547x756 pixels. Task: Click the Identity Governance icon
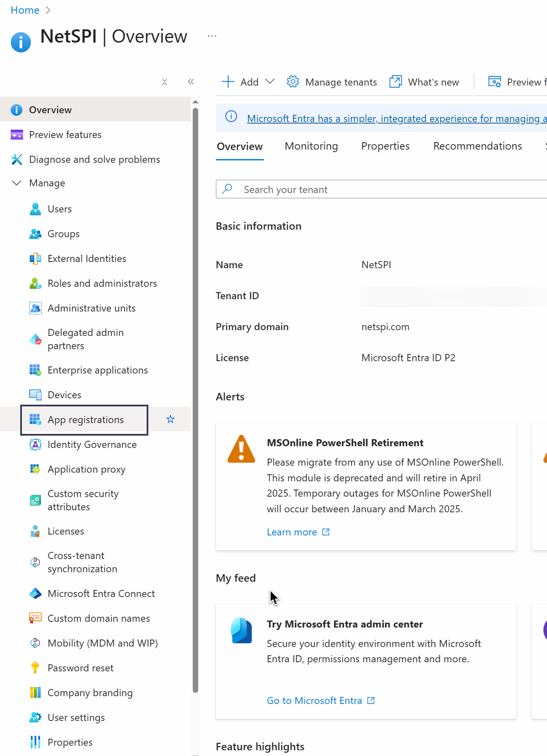pyautogui.click(x=35, y=445)
